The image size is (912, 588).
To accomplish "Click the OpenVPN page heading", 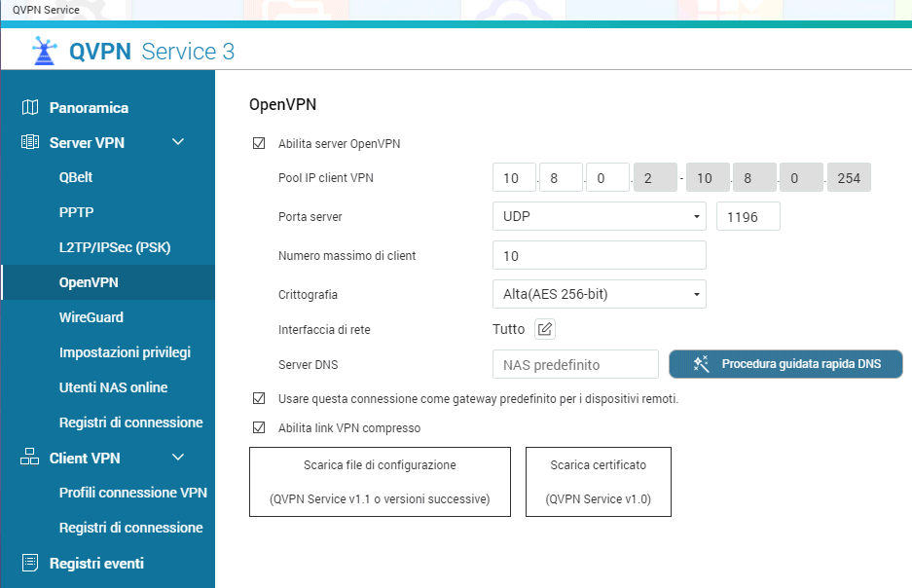I will coord(282,105).
